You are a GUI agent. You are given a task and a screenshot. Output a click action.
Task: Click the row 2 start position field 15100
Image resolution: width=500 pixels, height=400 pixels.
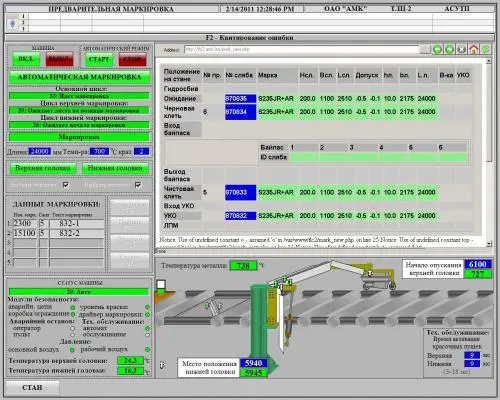[x=25, y=233]
